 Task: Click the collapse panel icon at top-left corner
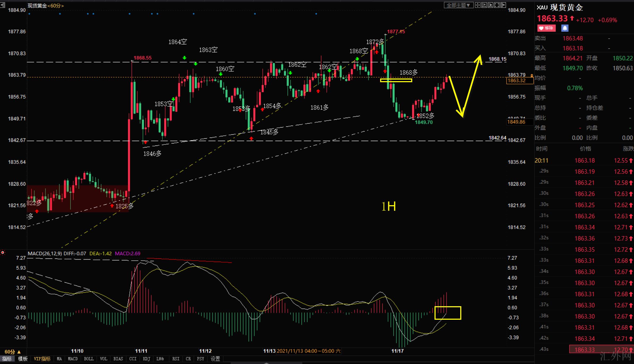[x=2, y=5]
